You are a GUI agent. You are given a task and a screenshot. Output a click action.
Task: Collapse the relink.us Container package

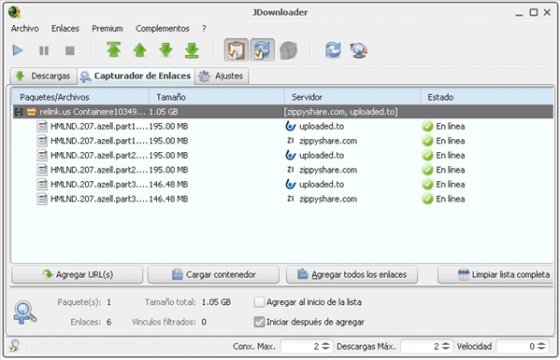click(x=19, y=112)
